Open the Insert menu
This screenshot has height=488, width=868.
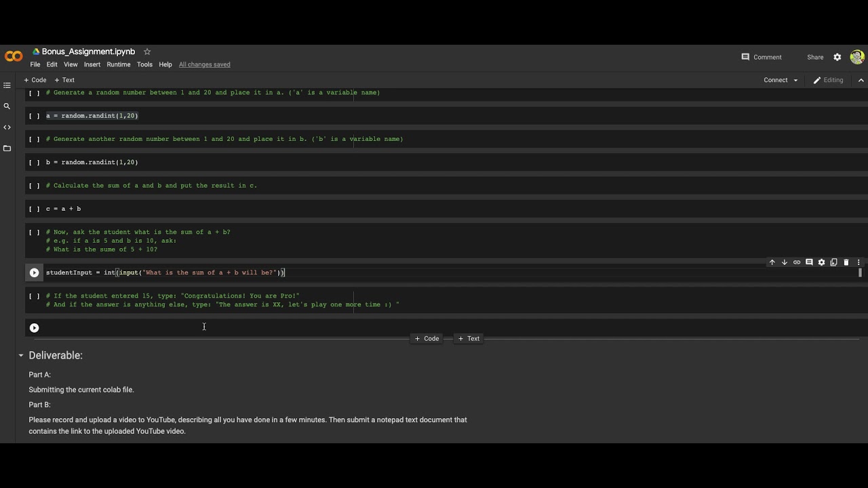92,64
